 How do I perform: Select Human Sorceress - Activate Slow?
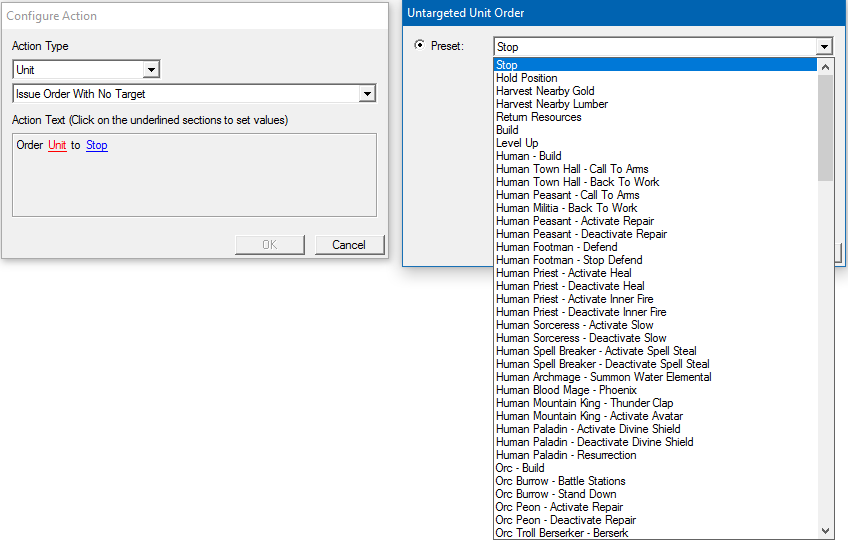655,325
